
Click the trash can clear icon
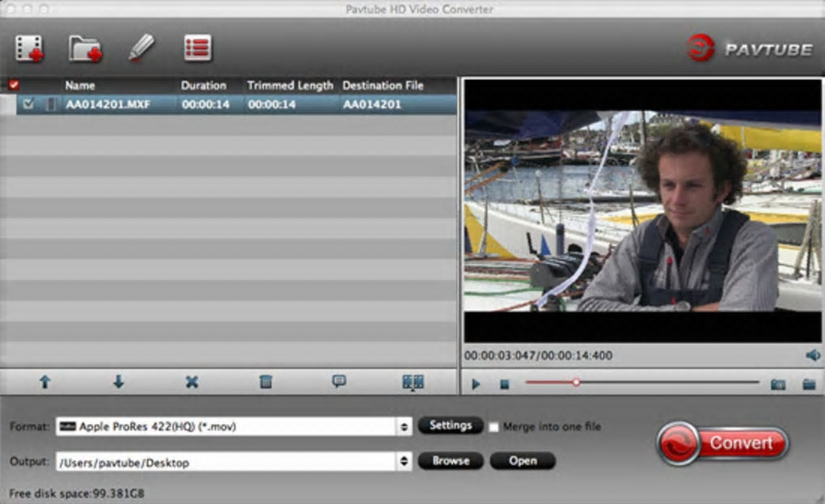point(266,381)
